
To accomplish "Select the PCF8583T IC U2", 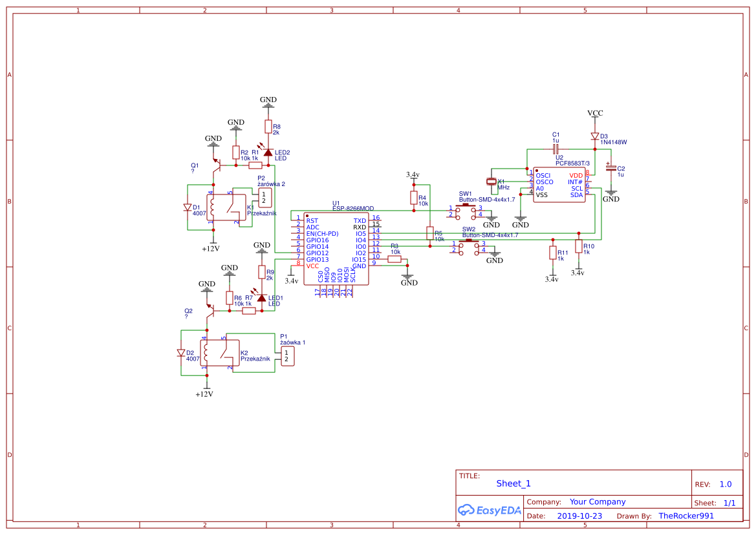I will [x=558, y=183].
